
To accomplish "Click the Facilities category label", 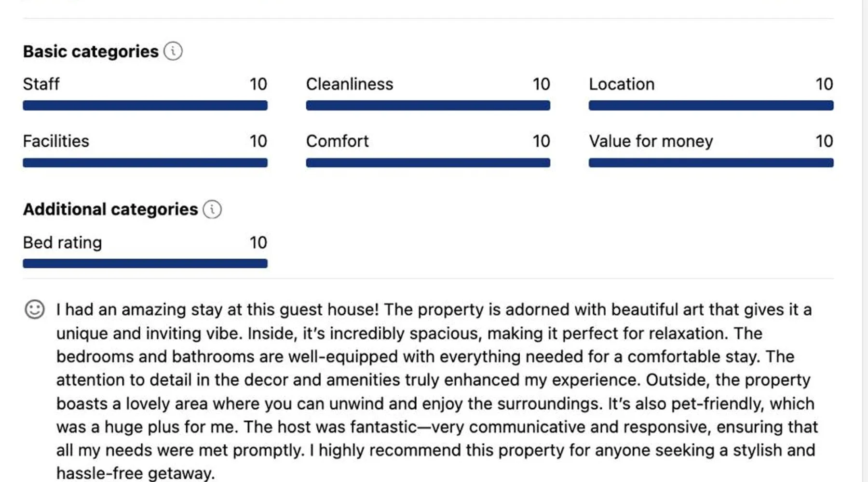I will coord(56,141).
